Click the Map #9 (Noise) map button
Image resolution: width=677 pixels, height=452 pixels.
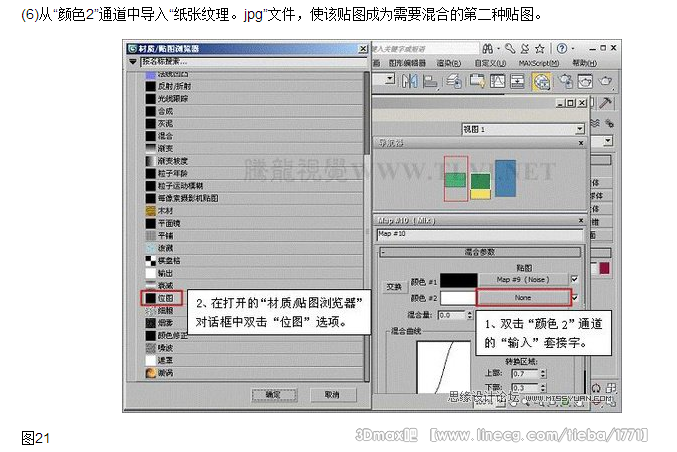pyautogui.click(x=522, y=279)
